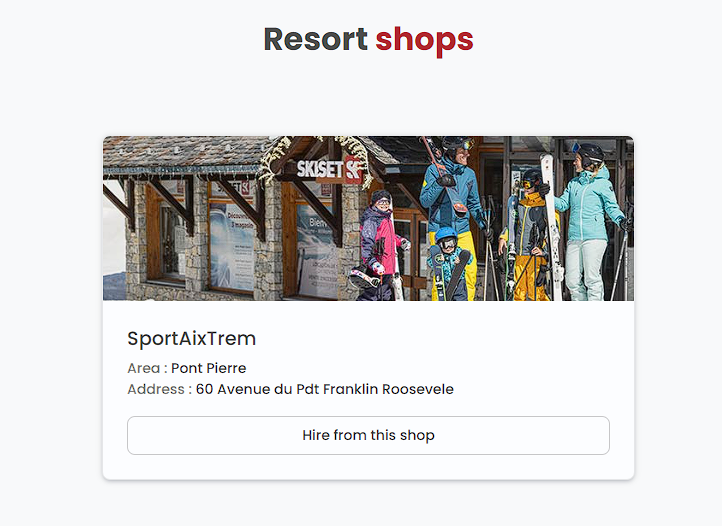Viewport: 722px width, 526px height.
Task: Click the white skis held upright
Action: click(x=552, y=226)
